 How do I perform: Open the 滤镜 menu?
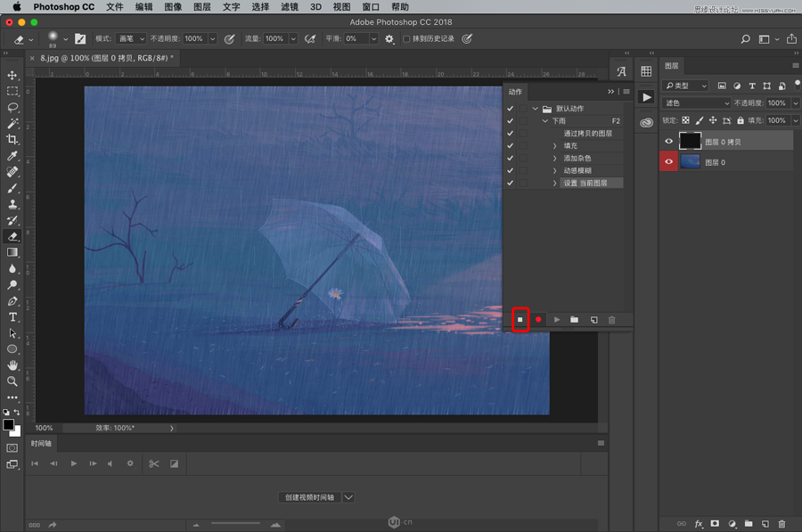(x=289, y=6)
